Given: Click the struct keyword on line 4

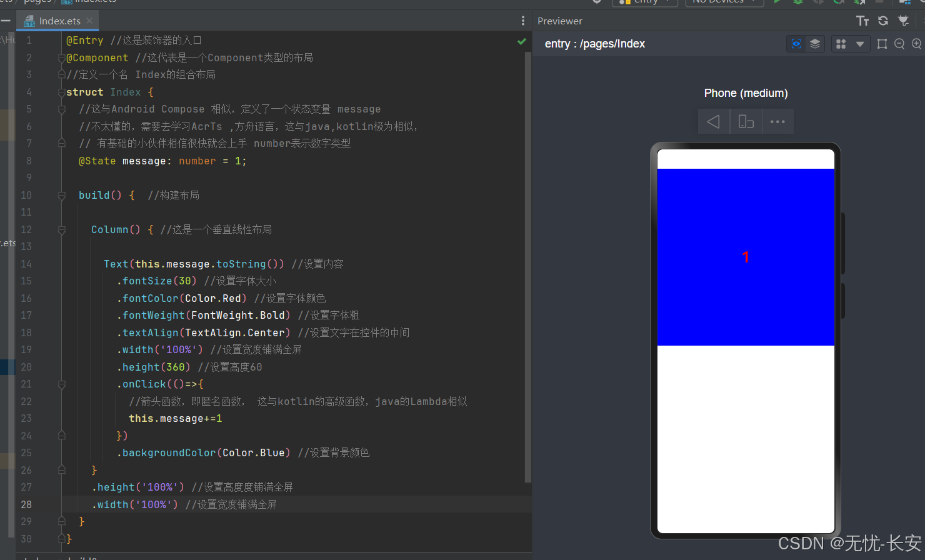Looking at the screenshot, I should [x=85, y=92].
